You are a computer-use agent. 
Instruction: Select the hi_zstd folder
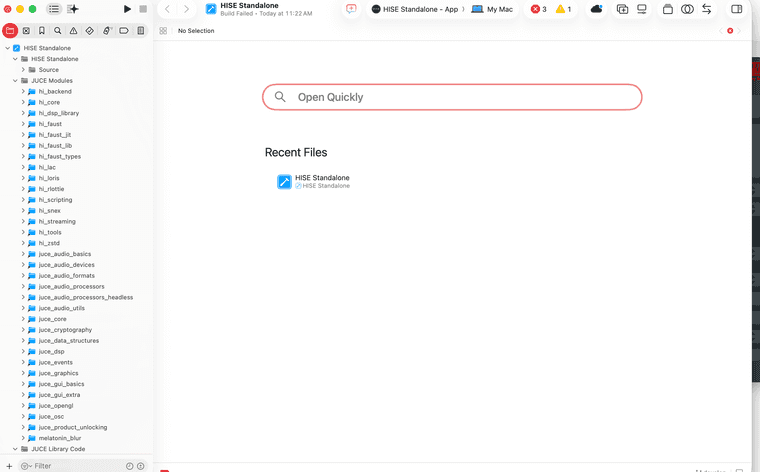point(49,243)
